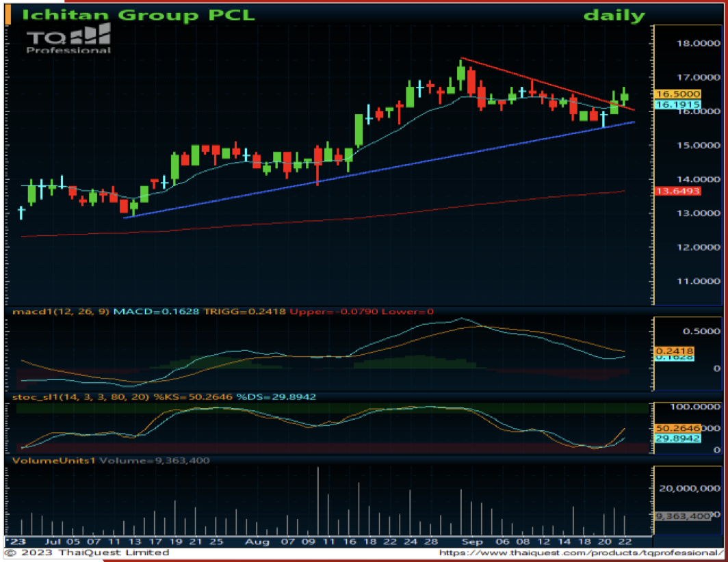Click the orange 50.2646 stochastic axis tag

(x=677, y=428)
